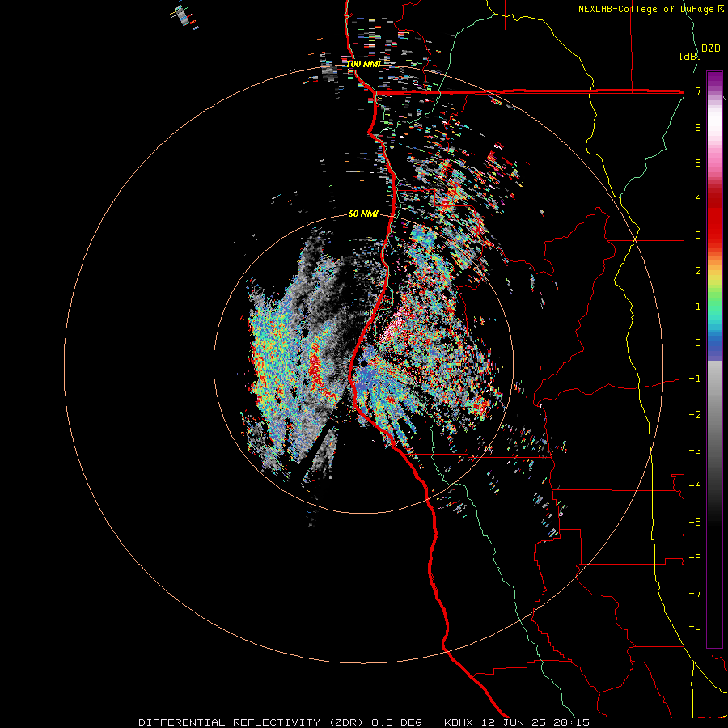Image resolution: width=728 pixels, height=728 pixels.
Task: Select the TH threshold label on the scale
Action: pyautogui.click(x=695, y=630)
